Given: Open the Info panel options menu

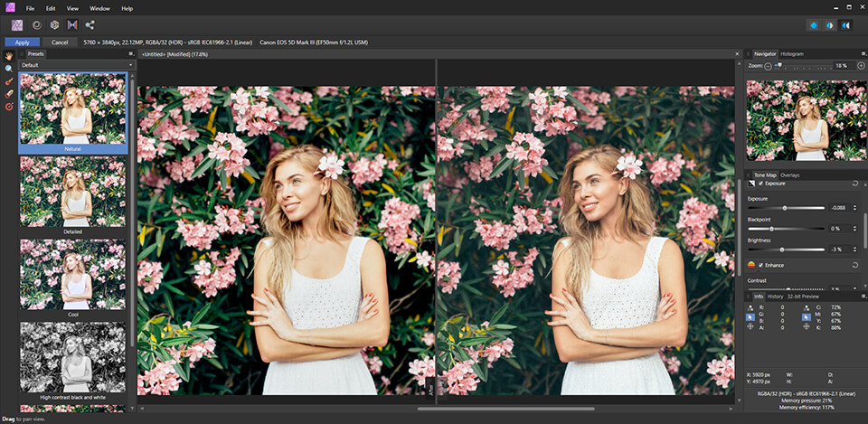Looking at the screenshot, I should [x=863, y=297].
